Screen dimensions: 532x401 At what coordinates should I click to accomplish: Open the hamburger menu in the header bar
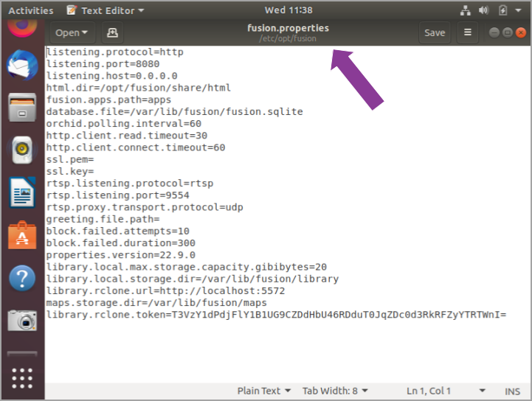(468, 32)
